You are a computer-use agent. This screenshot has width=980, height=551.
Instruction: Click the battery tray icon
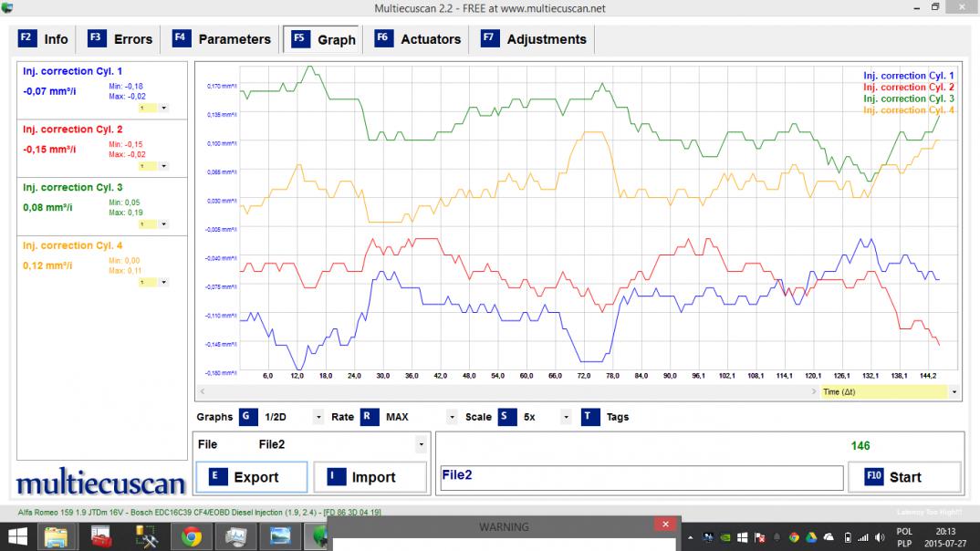click(x=848, y=537)
